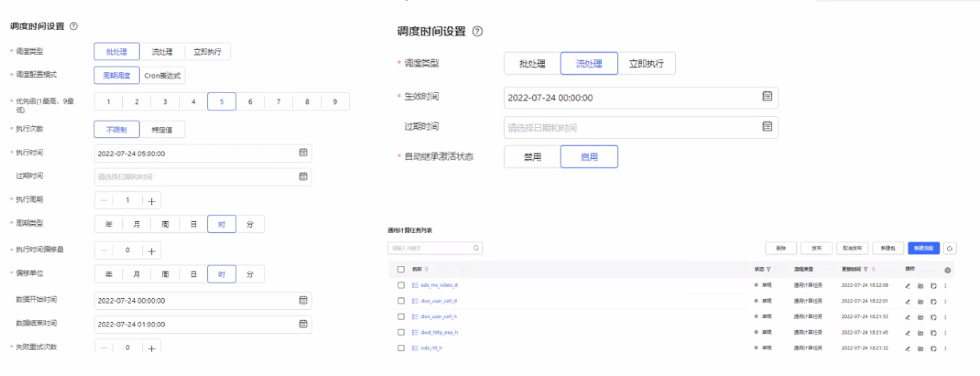Open more options for ods_rtt_h row
Screen dimensions: 980x376
(945, 349)
